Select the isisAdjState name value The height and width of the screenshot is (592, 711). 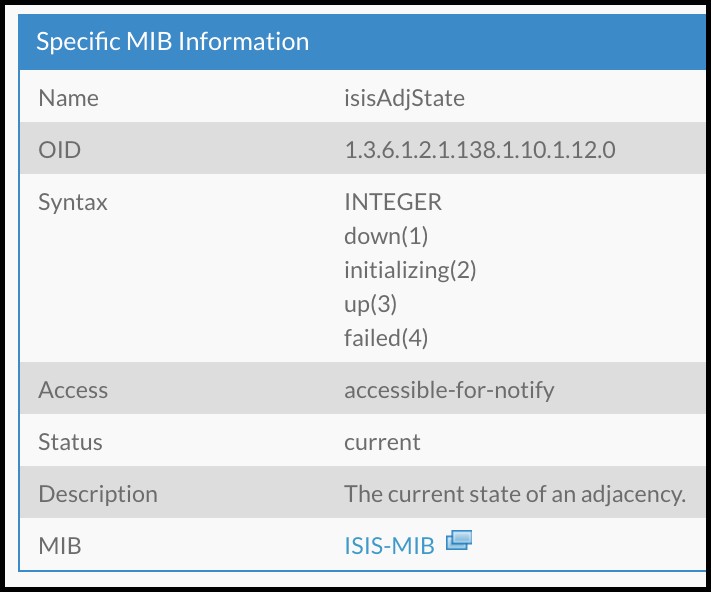(404, 98)
